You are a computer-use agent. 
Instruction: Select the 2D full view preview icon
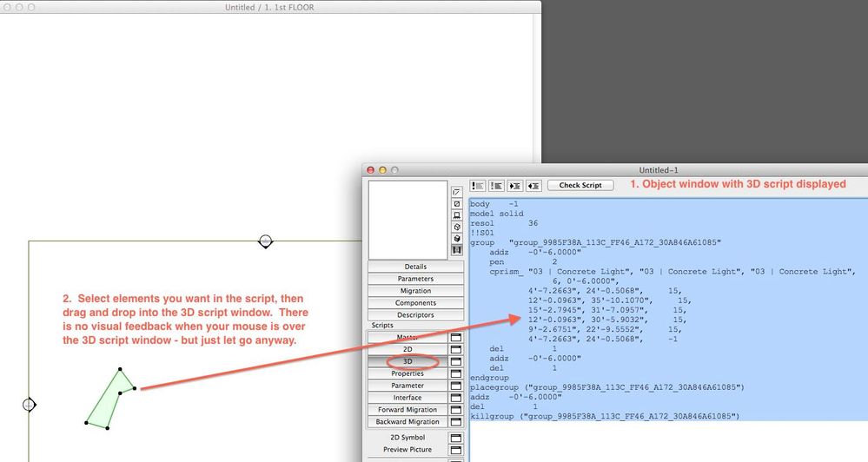(457, 203)
